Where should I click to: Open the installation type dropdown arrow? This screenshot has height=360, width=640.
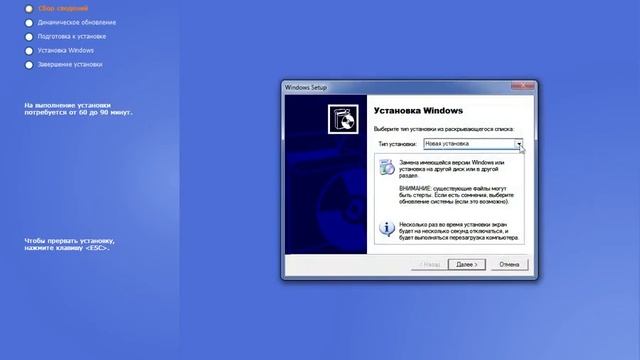pyautogui.click(x=518, y=144)
